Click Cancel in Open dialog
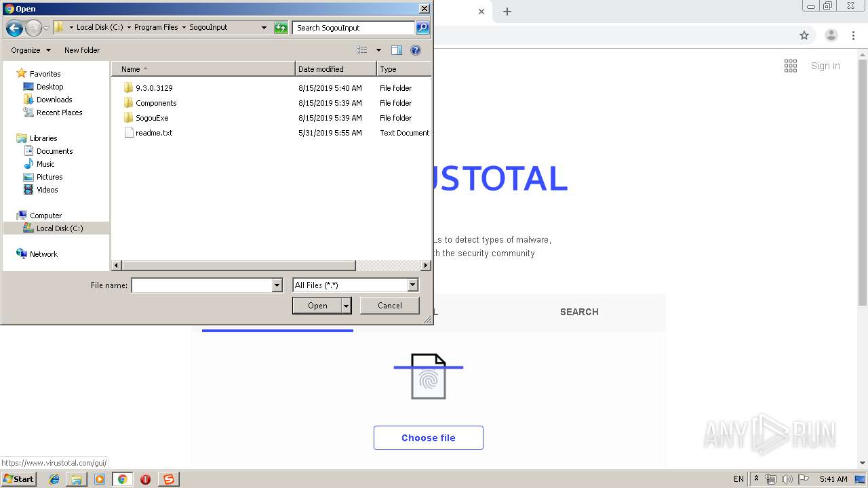The width and height of the screenshot is (868, 488). tap(390, 306)
